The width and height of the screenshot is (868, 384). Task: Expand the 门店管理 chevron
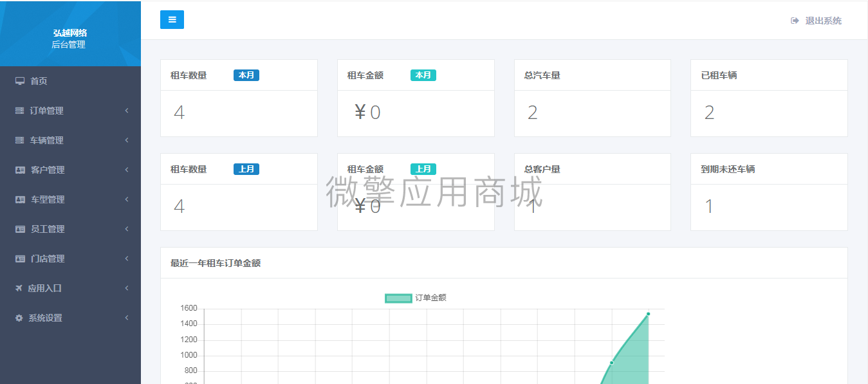(x=127, y=259)
